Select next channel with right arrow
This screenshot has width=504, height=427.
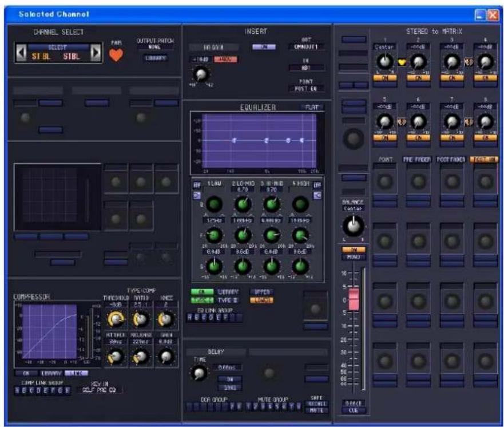click(x=96, y=52)
